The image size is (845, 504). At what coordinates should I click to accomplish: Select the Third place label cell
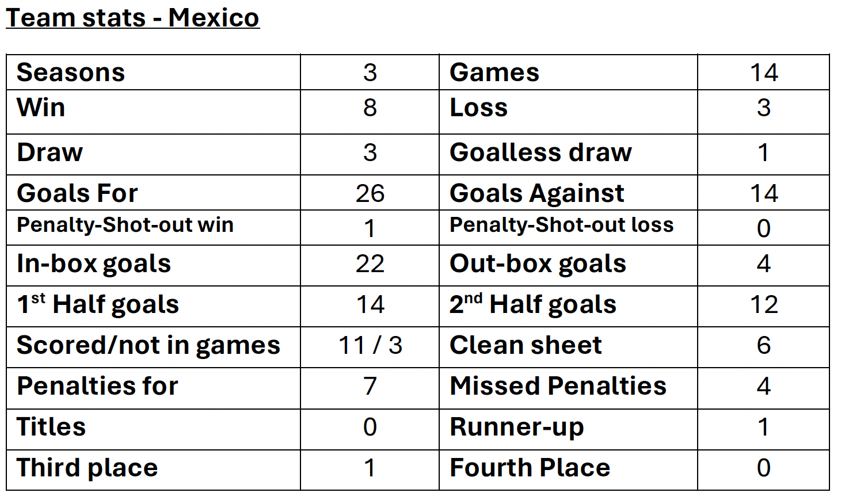[x=154, y=471]
